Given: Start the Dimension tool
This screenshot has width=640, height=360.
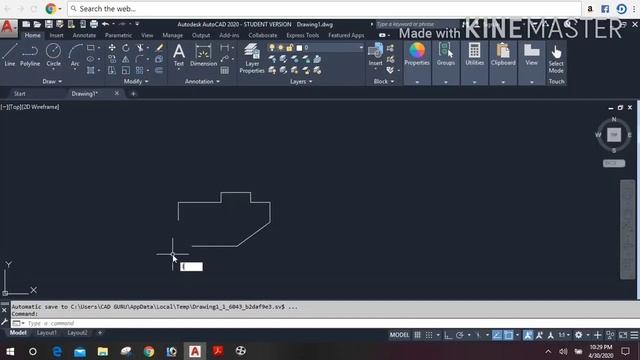Looking at the screenshot, I should pyautogui.click(x=203, y=55).
